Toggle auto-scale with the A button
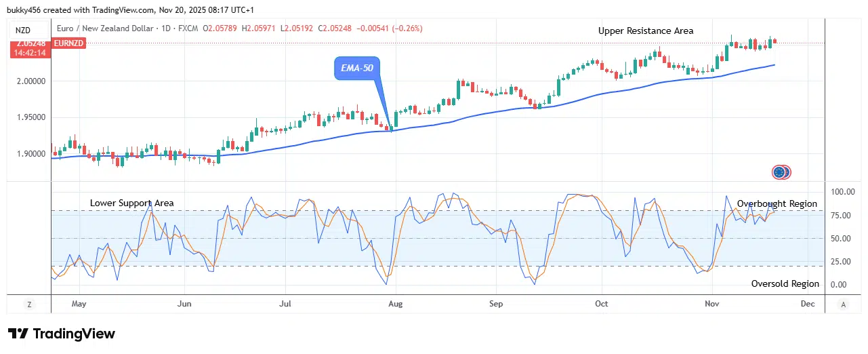 (842, 304)
